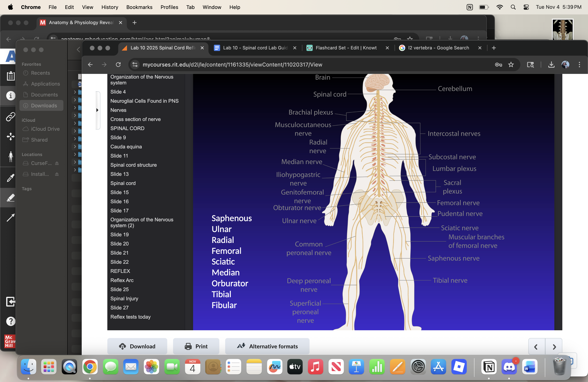Bookmark page with star icon
The height and width of the screenshot is (382, 588).
click(511, 65)
